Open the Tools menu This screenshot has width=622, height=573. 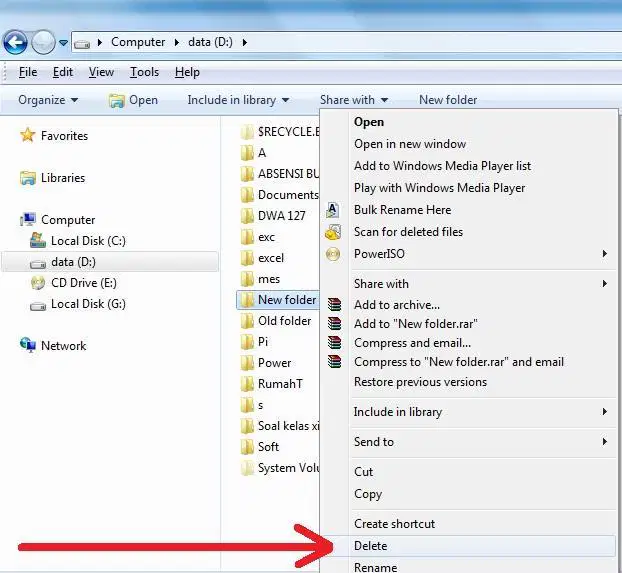[144, 72]
